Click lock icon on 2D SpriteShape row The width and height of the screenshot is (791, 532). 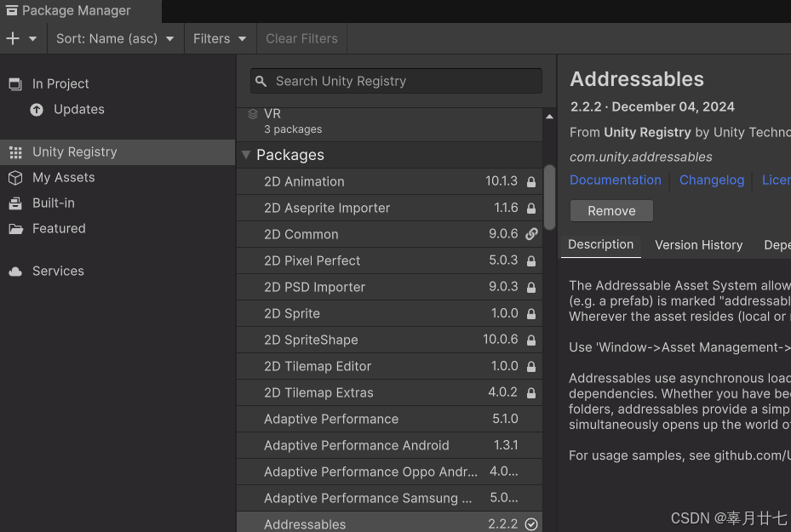pos(531,340)
